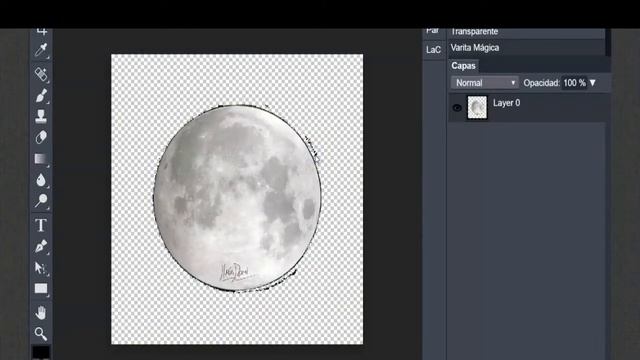
Task: Select the Brush tool
Action: (x=41, y=96)
